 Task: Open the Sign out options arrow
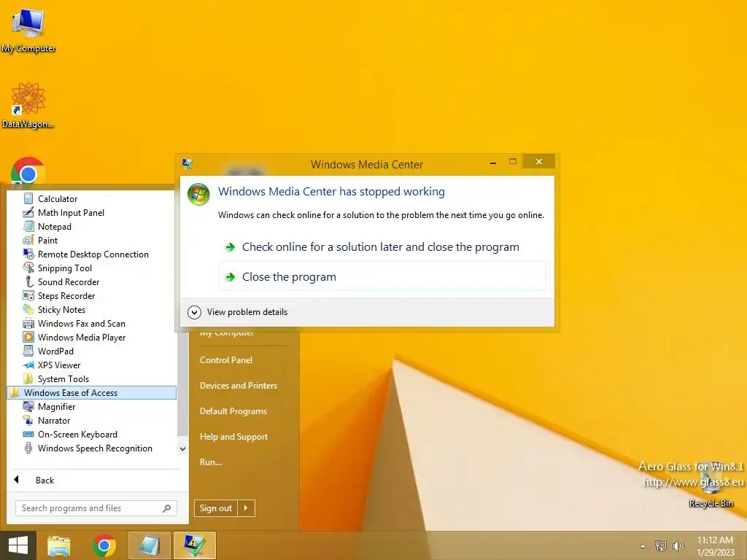coord(246,508)
